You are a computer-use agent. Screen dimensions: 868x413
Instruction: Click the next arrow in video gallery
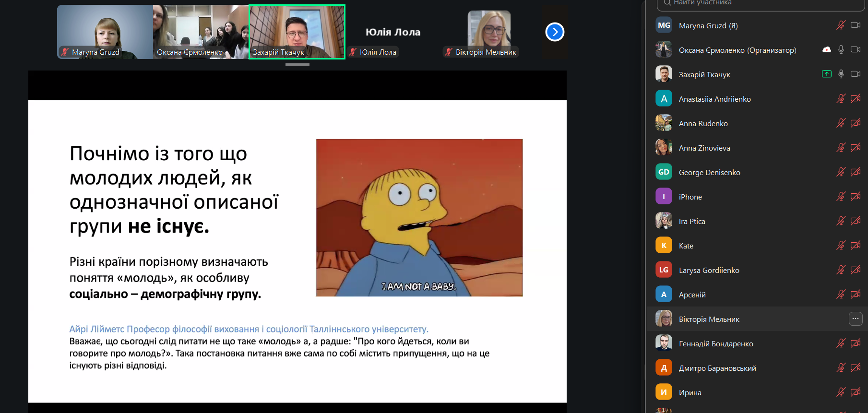(x=555, y=32)
